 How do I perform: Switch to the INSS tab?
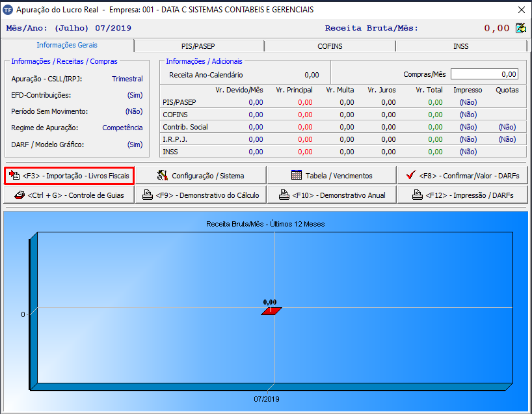coord(460,46)
